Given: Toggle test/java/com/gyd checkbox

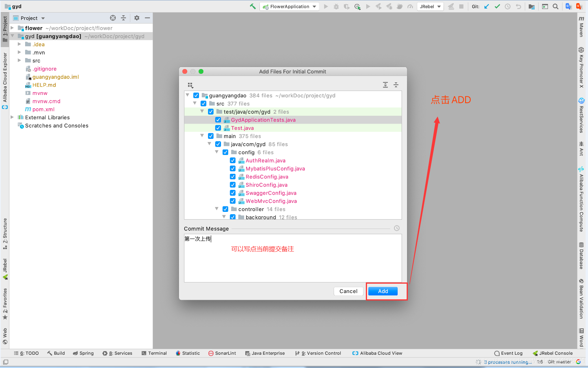Looking at the screenshot, I should tap(211, 112).
